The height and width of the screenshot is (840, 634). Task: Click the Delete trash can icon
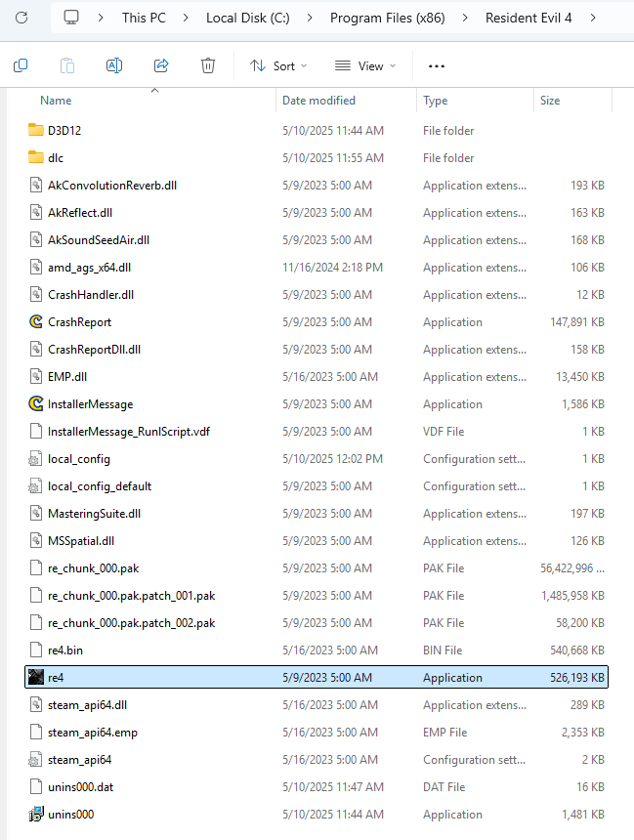208,65
